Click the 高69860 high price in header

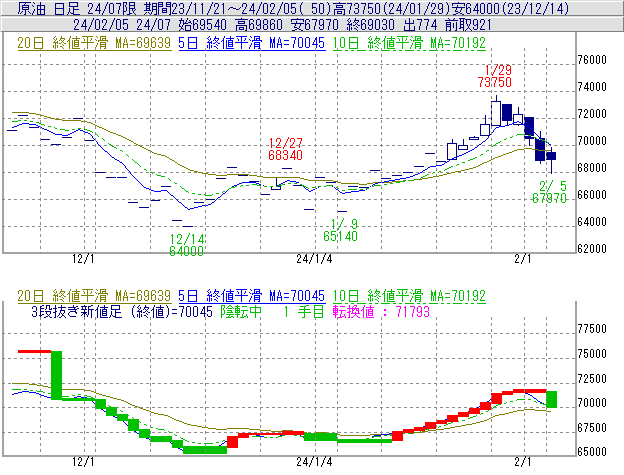(x=259, y=25)
